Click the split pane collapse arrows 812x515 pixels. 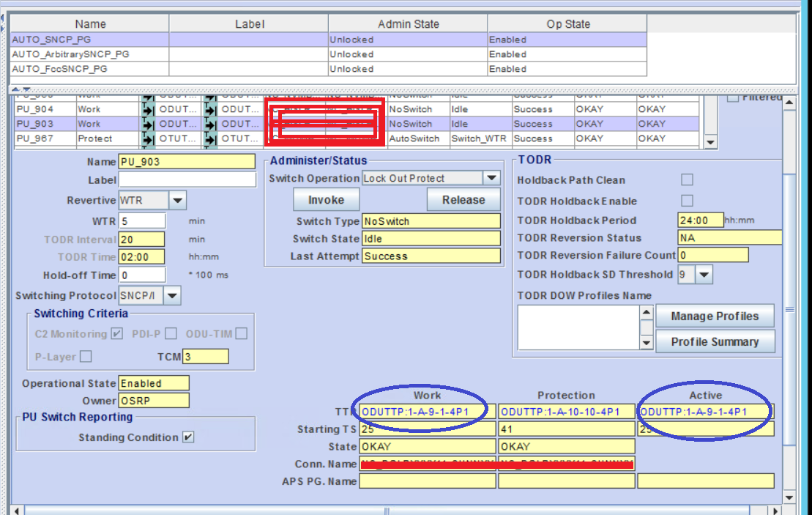click(21, 89)
